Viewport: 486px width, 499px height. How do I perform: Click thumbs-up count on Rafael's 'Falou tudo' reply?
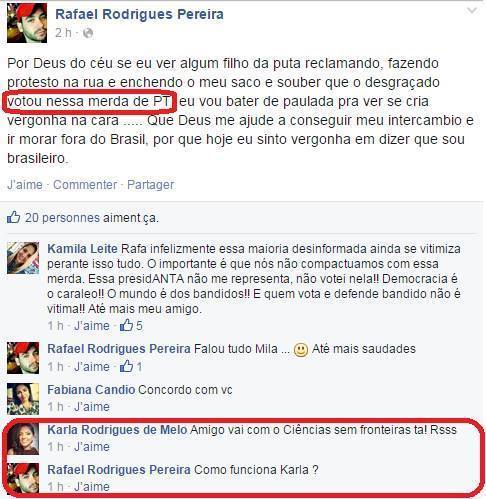pos(131,367)
